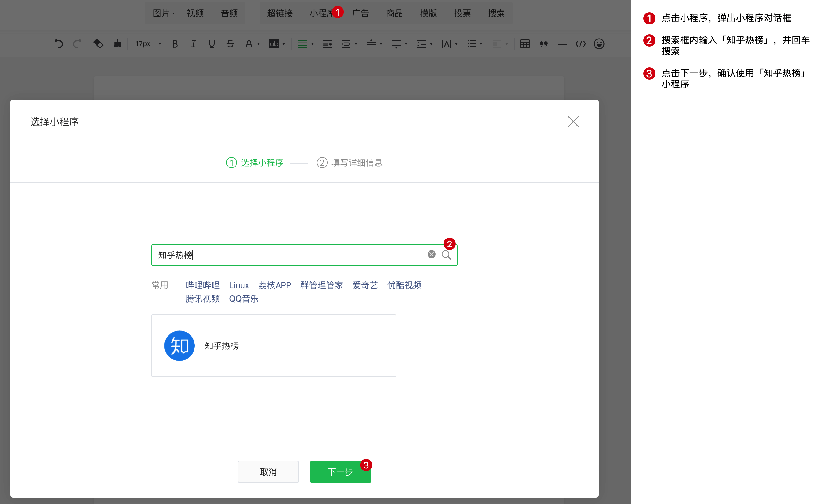This screenshot has height=504, width=827.
Task: Insert a horizontal divider line
Action: 562,44
